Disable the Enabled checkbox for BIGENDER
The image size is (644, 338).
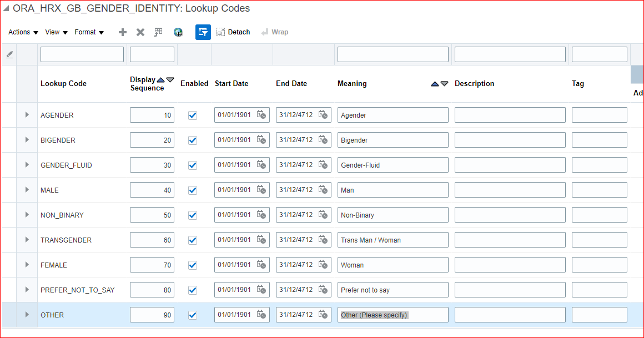click(x=192, y=140)
